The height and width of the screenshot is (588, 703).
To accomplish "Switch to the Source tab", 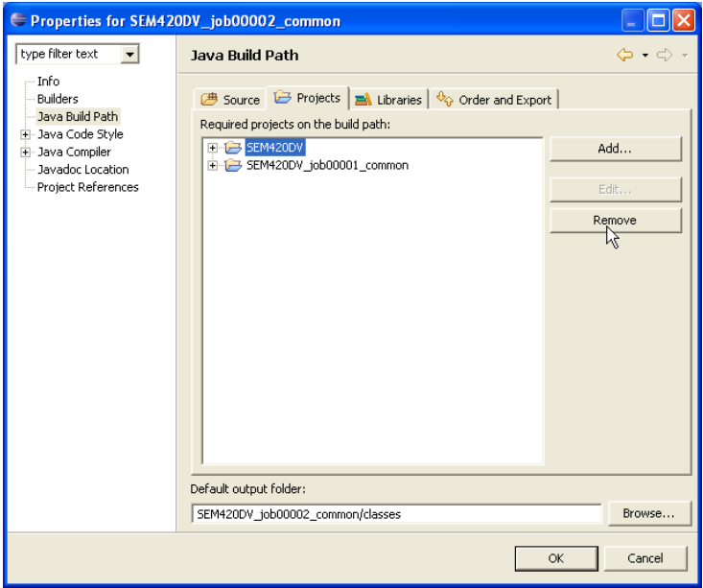I will click(x=230, y=99).
